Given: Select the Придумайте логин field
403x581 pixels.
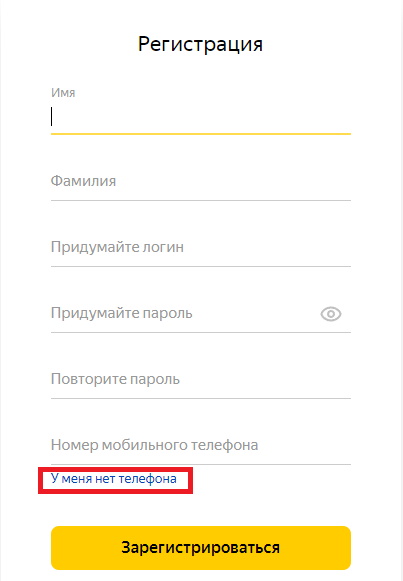Looking at the screenshot, I should click(201, 248).
